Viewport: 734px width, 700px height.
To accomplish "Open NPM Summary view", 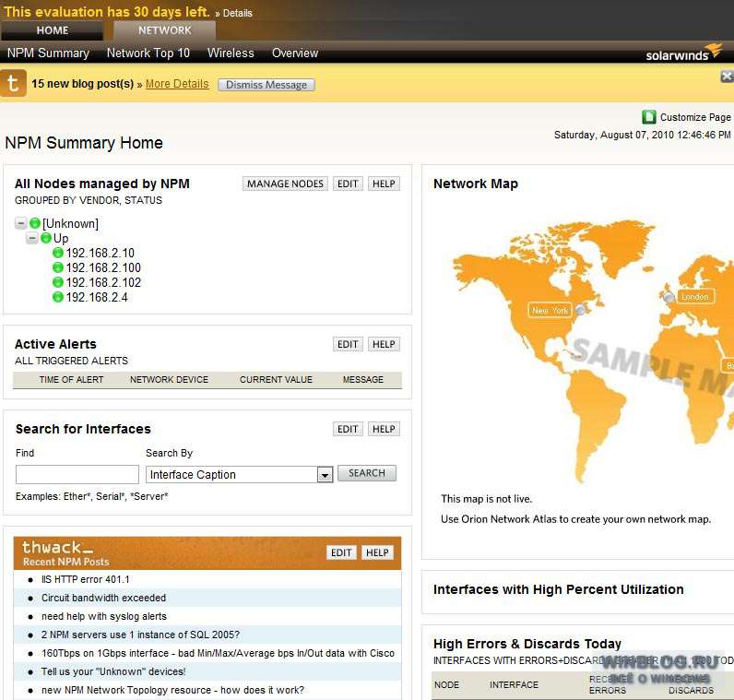I will coord(48,53).
